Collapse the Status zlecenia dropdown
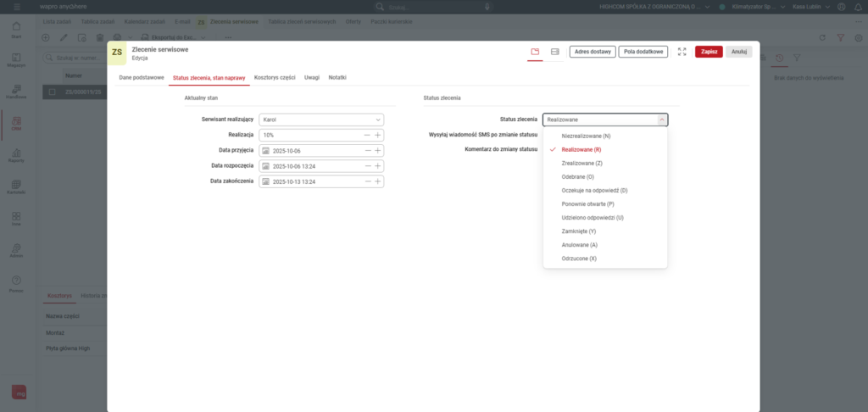The image size is (868, 412). click(x=661, y=120)
